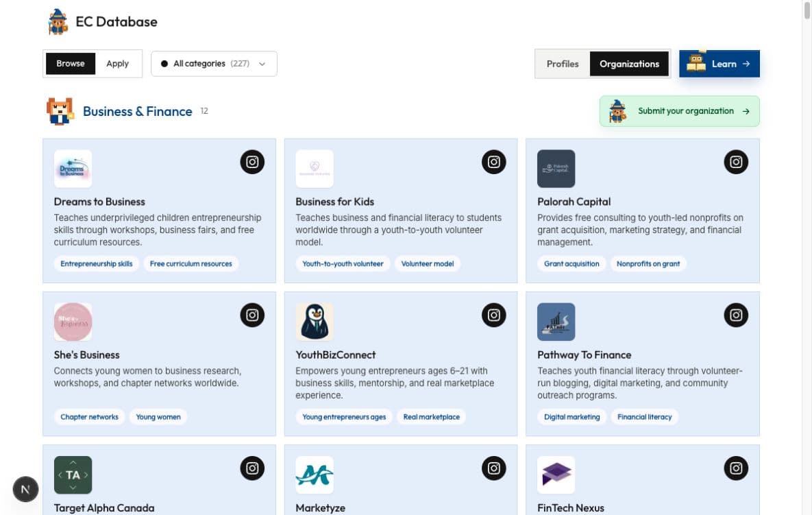Open Target Alpha Canada Instagram link

tap(252, 468)
